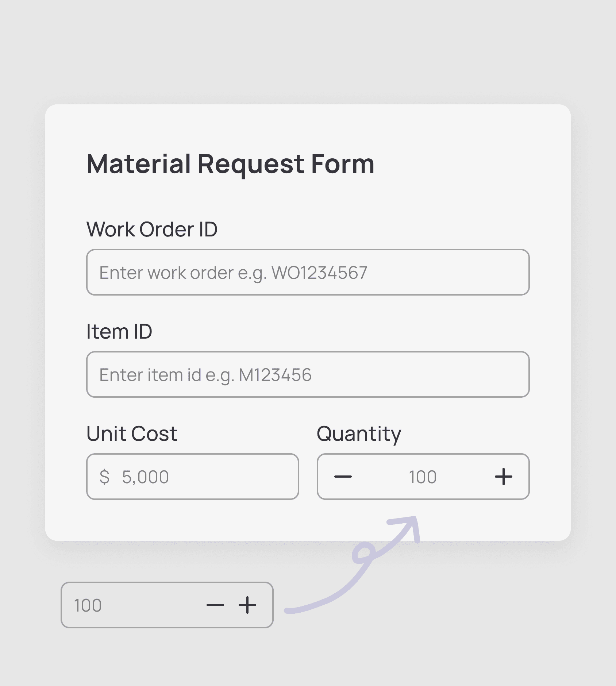This screenshot has height=686, width=616.
Task: Click the 100 value in the bottom stepper
Action: pyautogui.click(x=88, y=605)
